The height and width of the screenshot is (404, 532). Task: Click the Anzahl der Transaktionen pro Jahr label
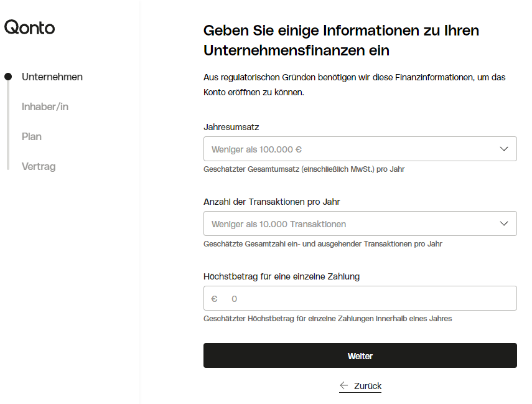tap(271, 202)
